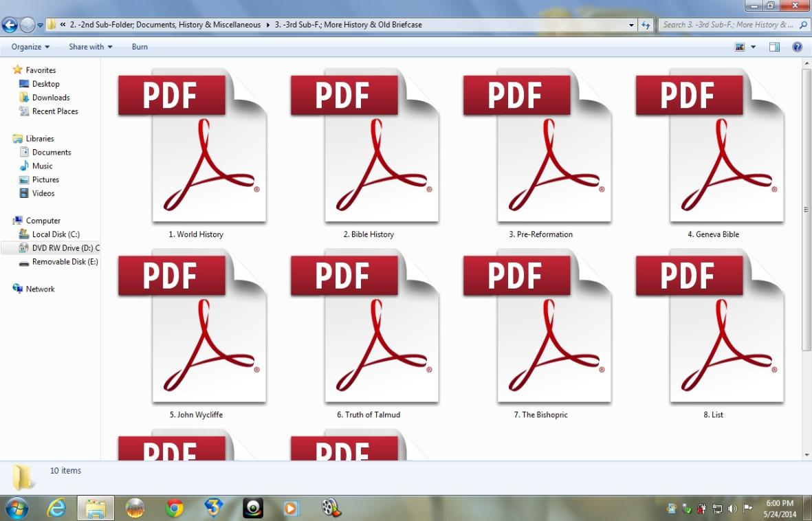
Task: Open Removable Disk (E:)
Action: coord(58,262)
